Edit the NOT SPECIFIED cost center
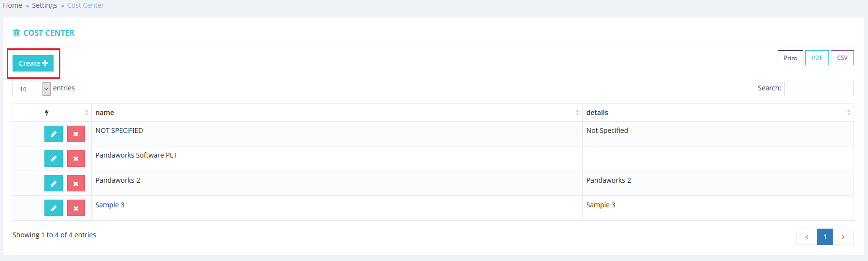 [x=54, y=134]
